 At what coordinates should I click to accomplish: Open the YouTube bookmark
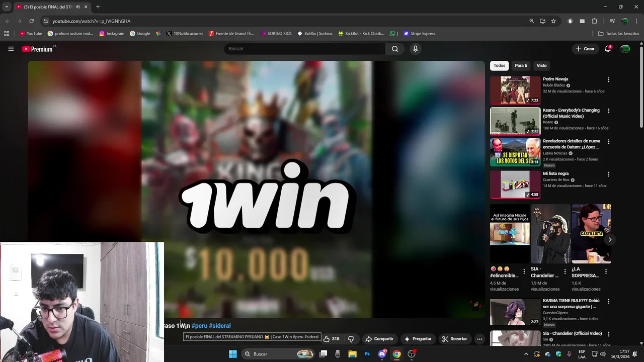[x=31, y=34]
